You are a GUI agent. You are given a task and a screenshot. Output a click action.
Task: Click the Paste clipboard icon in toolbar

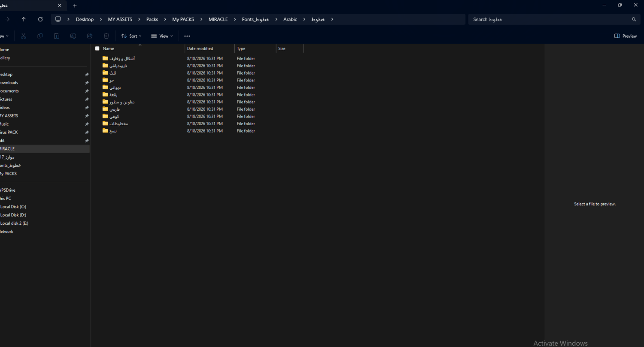point(56,36)
